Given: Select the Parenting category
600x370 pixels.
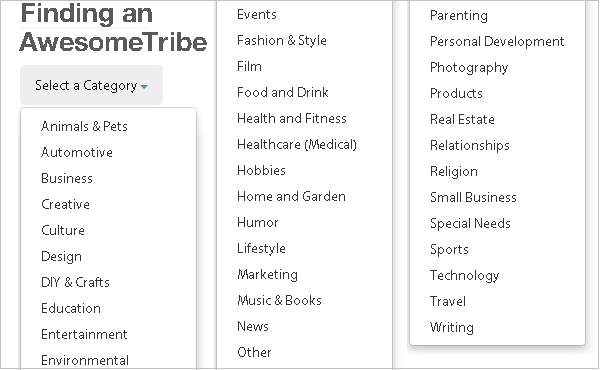Looking at the screenshot, I should [459, 16].
